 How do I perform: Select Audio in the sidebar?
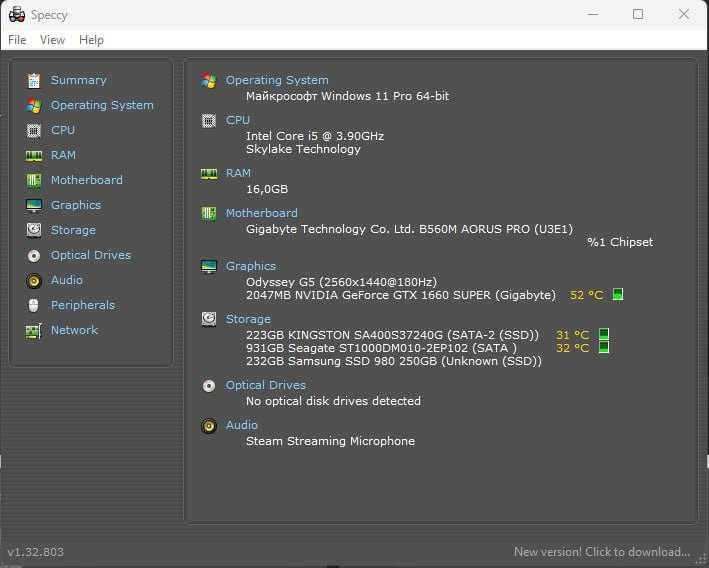67,280
